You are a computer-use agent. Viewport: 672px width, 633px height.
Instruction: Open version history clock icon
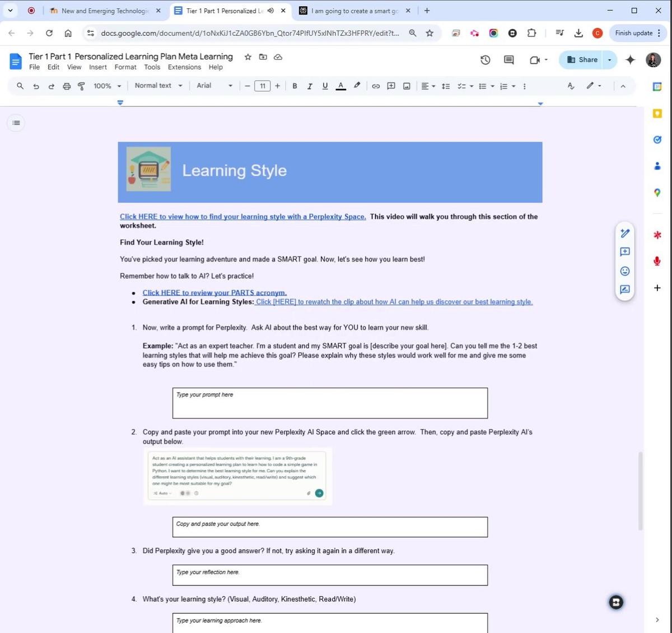pyautogui.click(x=485, y=60)
